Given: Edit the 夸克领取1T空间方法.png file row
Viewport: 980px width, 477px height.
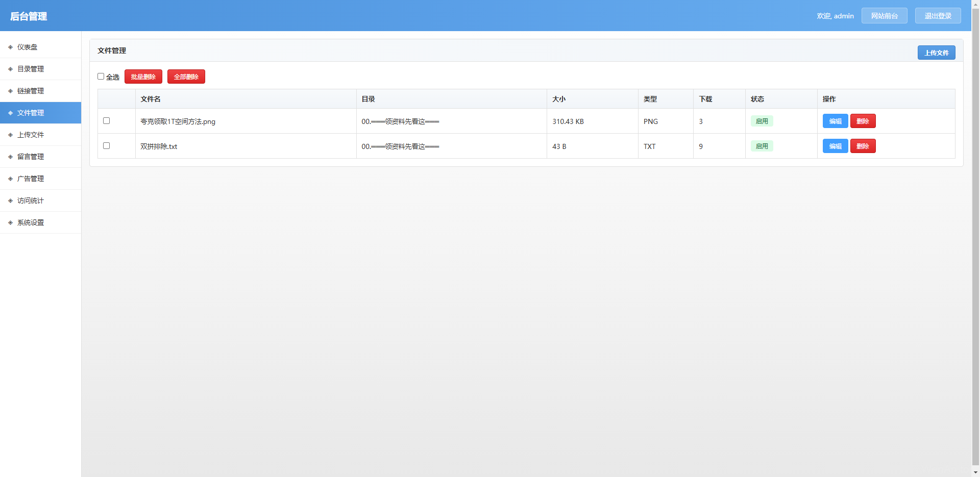Looking at the screenshot, I should coord(835,121).
